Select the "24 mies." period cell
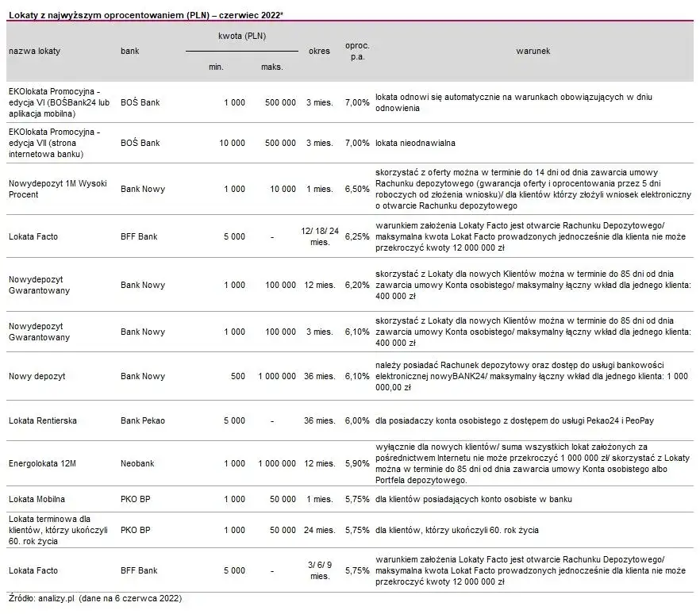Image resolution: width=700 pixels, height=614 pixels. (x=320, y=530)
